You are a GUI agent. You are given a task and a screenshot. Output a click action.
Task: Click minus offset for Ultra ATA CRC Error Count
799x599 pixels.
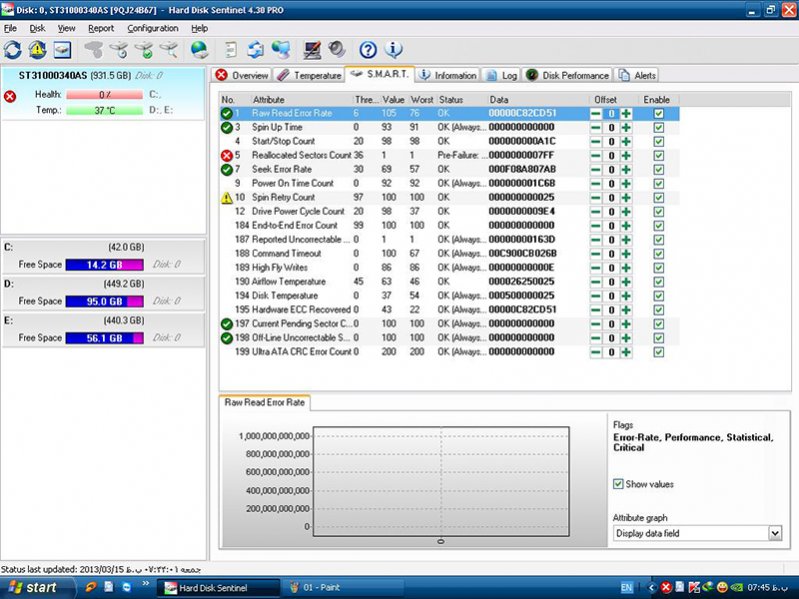click(595, 352)
